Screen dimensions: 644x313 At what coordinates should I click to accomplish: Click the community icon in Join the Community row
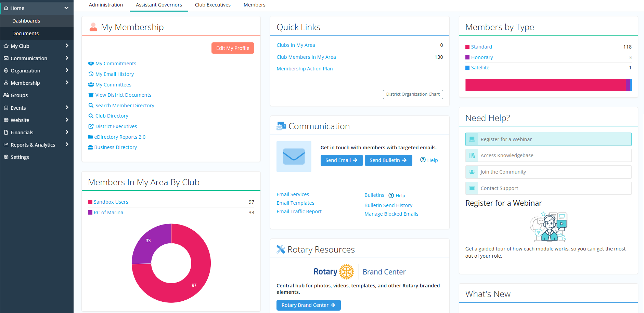click(472, 172)
